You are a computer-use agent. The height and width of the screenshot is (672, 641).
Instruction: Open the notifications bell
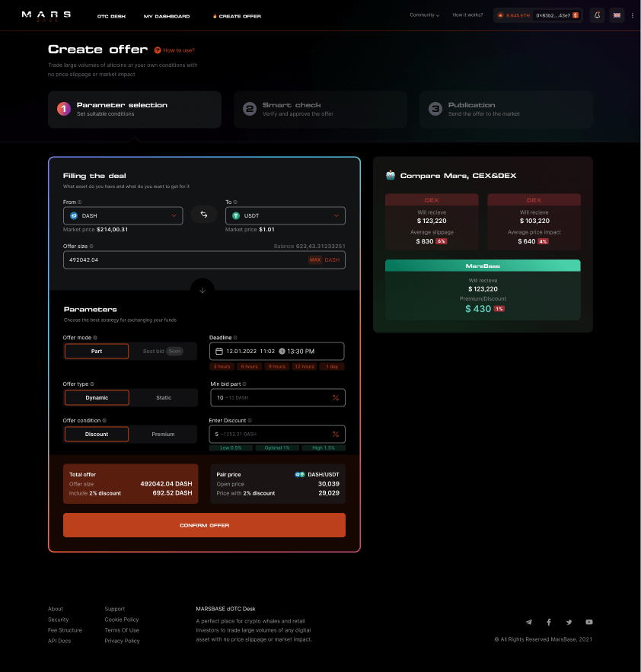tap(597, 15)
